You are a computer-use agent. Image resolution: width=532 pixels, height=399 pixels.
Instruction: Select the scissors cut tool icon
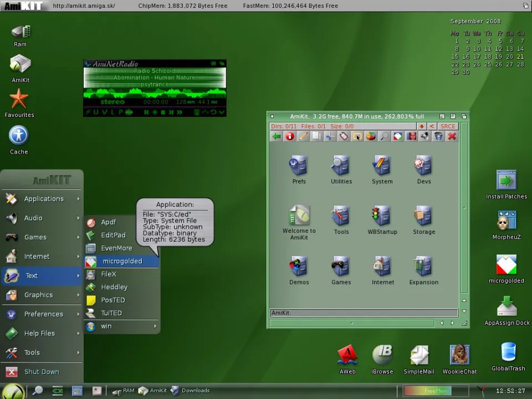tap(330, 136)
